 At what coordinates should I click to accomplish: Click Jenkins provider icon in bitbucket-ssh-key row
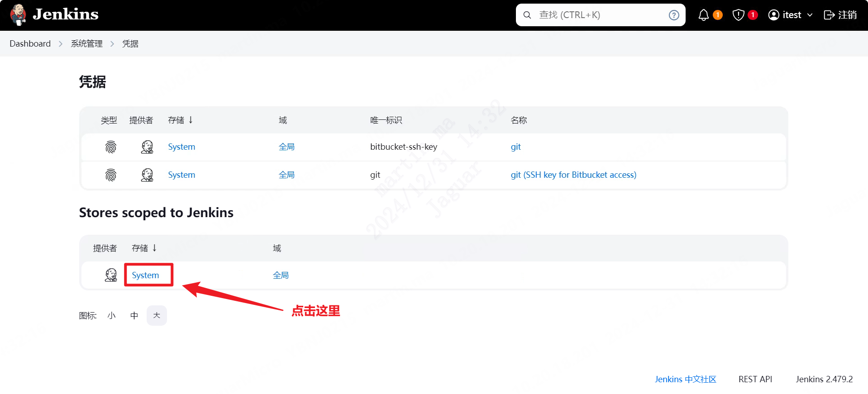[147, 147]
